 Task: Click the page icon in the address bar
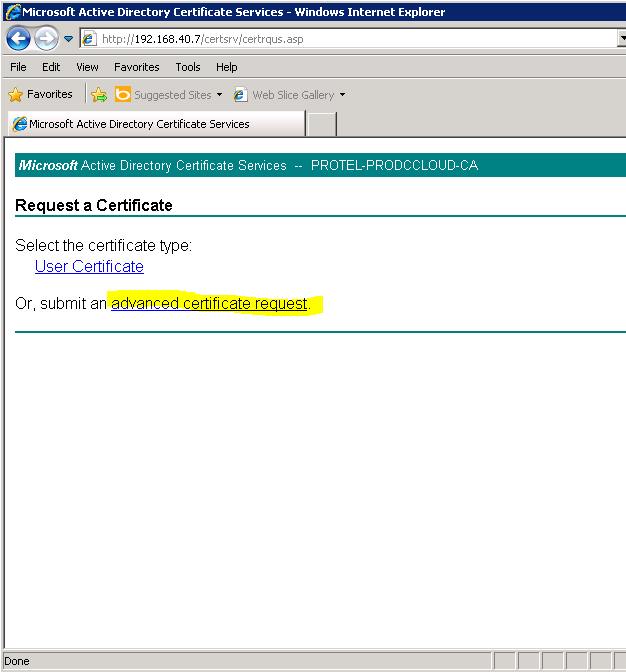(x=90, y=39)
